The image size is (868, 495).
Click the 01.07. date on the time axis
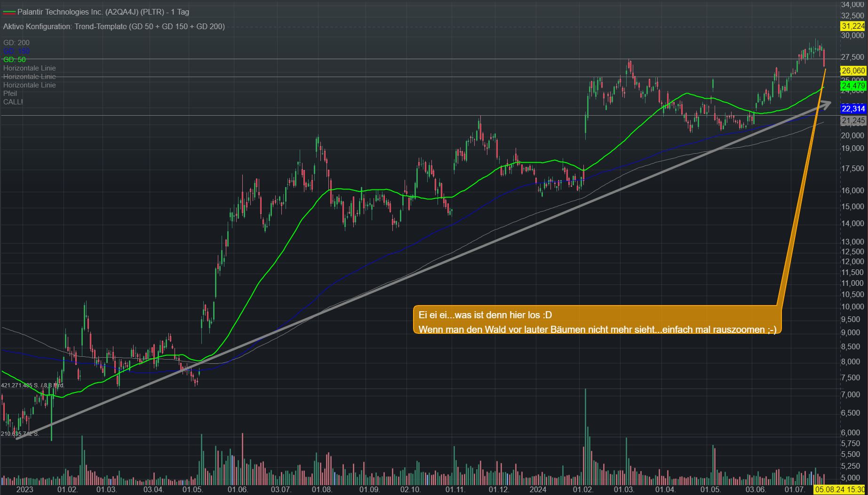[795, 490]
